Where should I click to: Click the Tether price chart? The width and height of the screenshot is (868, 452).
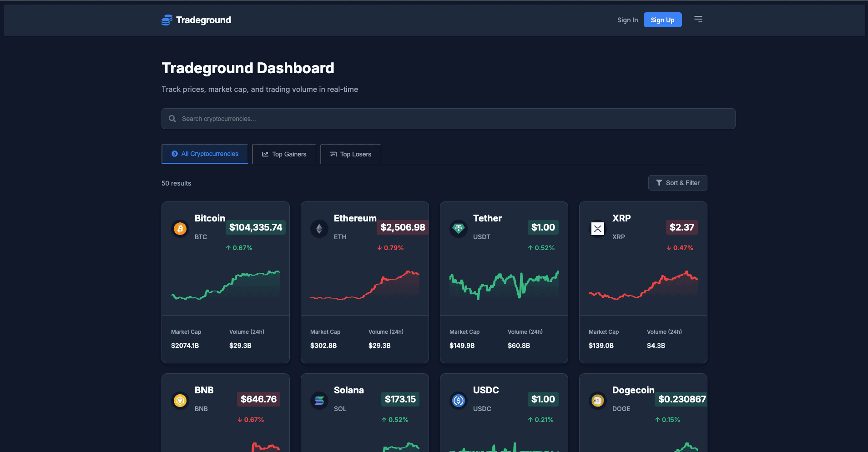click(504, 285)
